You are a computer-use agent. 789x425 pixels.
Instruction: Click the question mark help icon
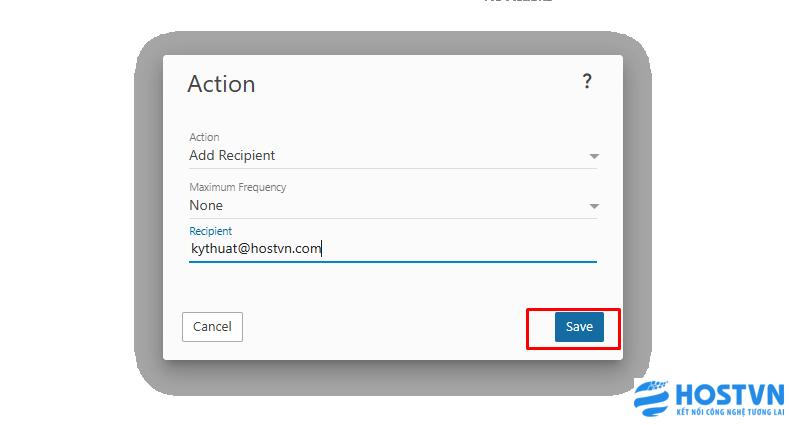pyautogui.click(x=587, y=82)
